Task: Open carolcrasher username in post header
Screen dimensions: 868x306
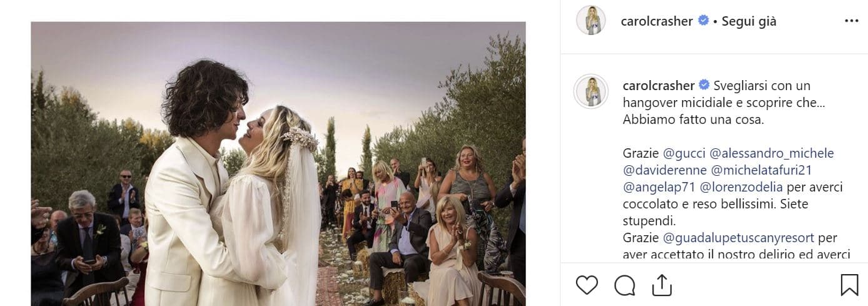Action: [657, 21]
